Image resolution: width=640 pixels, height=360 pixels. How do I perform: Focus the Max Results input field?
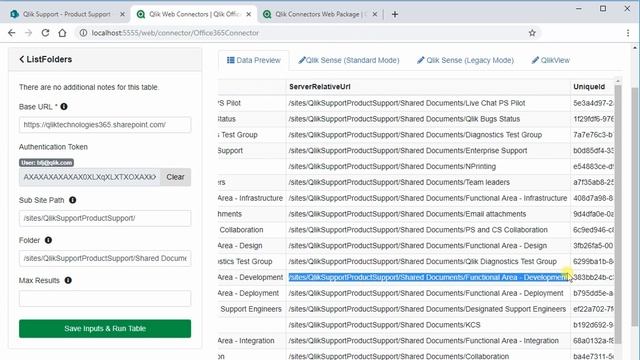pos(105,298)
